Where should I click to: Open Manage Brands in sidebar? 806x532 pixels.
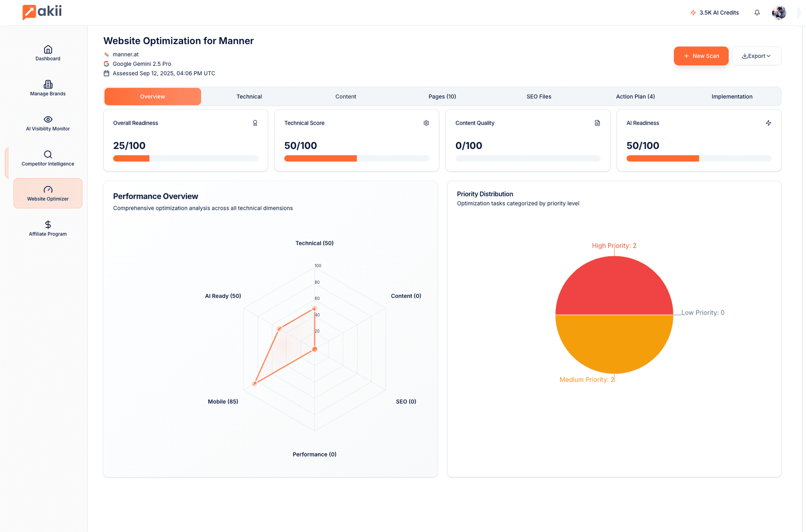pyautogui.click(x=48, y=84)
